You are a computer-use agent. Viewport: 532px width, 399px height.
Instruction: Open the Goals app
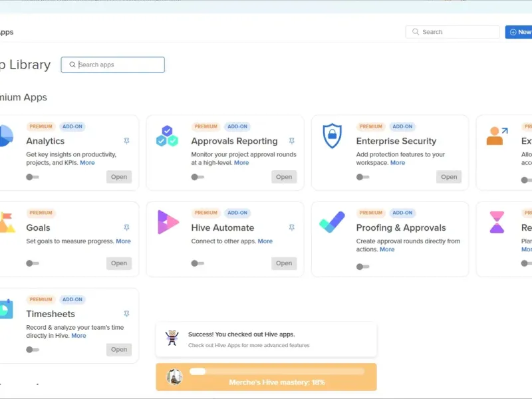[119, 263]
